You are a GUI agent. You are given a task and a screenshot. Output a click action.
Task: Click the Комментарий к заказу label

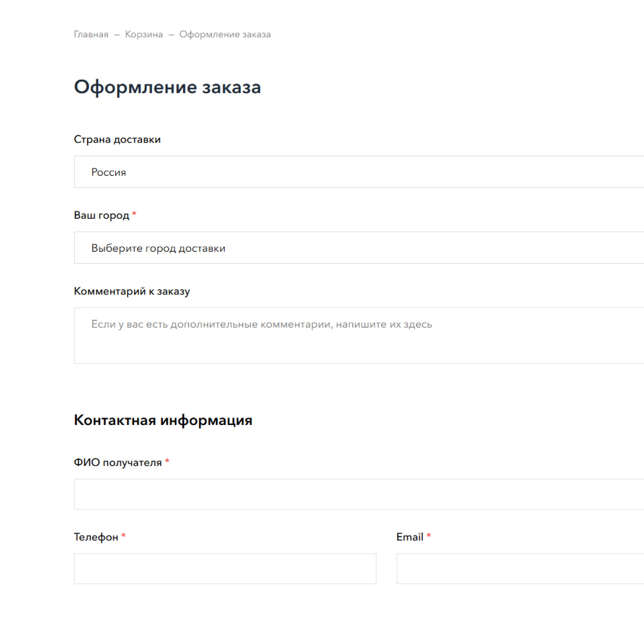pos(132,291)
